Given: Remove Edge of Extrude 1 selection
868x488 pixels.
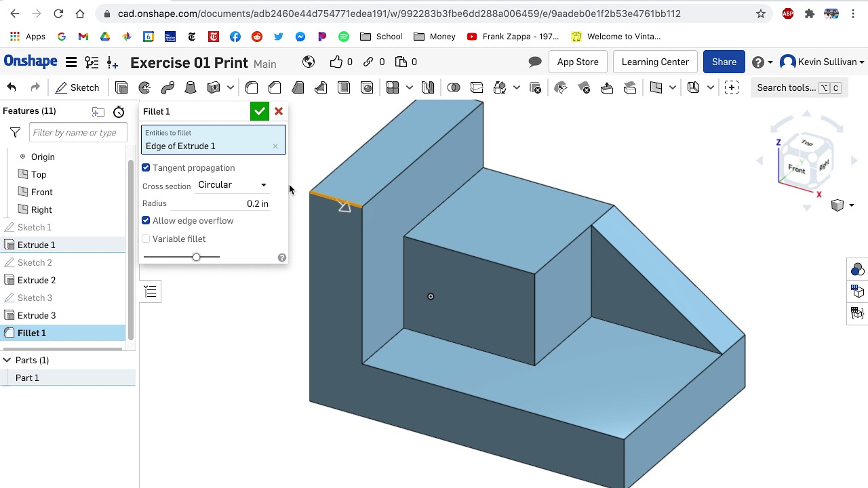Looking at the screenshot, I should (275, 146).
